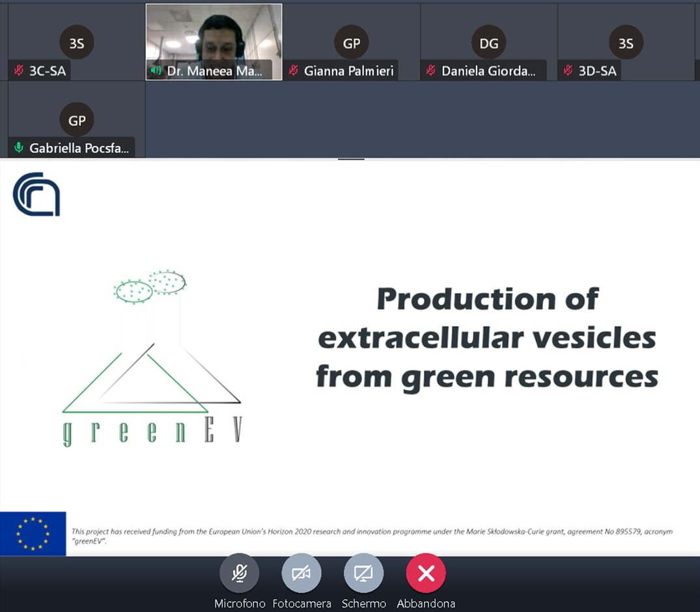The width and height of the screenshot is (700, 612).
Task: Click speaker icon beside Dr. Maneea
Action: pos(156,70)
